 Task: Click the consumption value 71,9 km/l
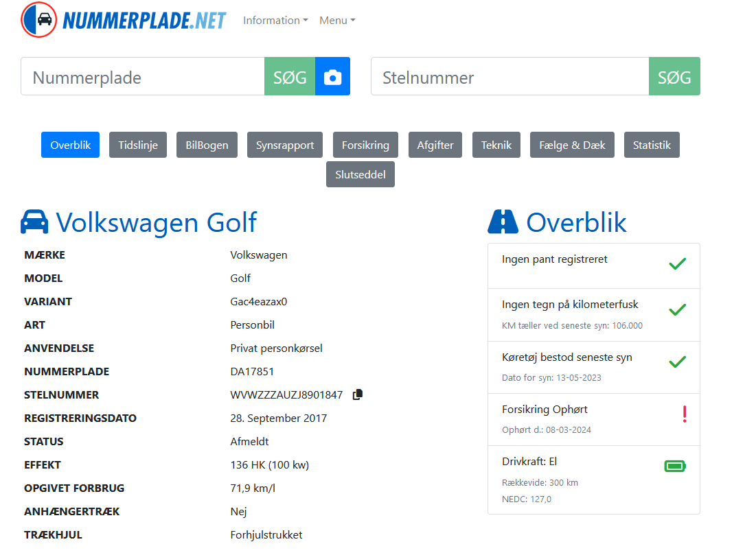tap(253, 488)
